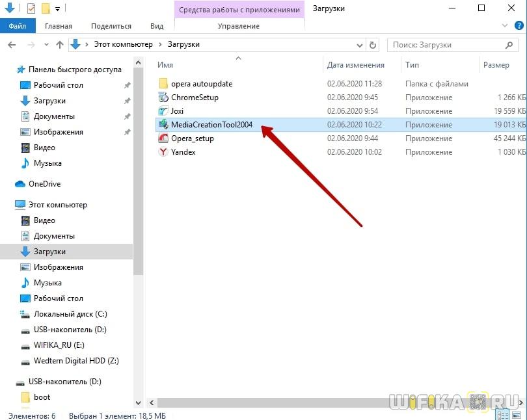
Task: Click Загрузки breadcrumb in the address bar
Action: [x=183, y=44]
